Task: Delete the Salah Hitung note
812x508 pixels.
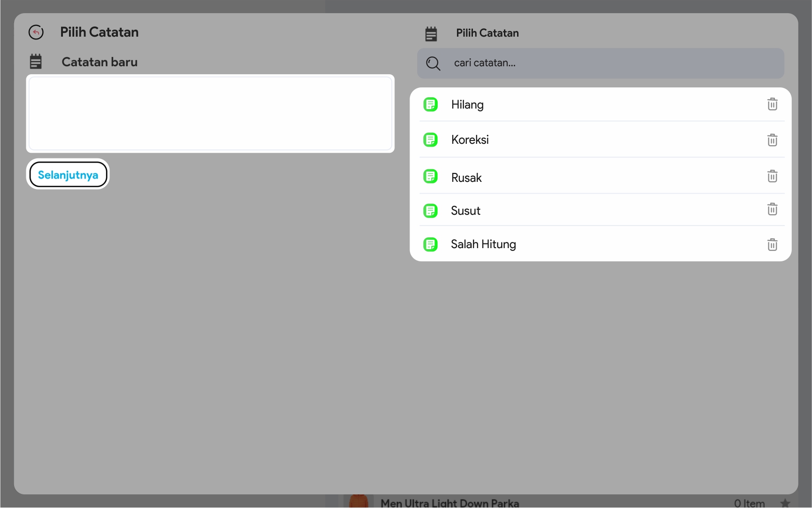Action: (772, 244)
